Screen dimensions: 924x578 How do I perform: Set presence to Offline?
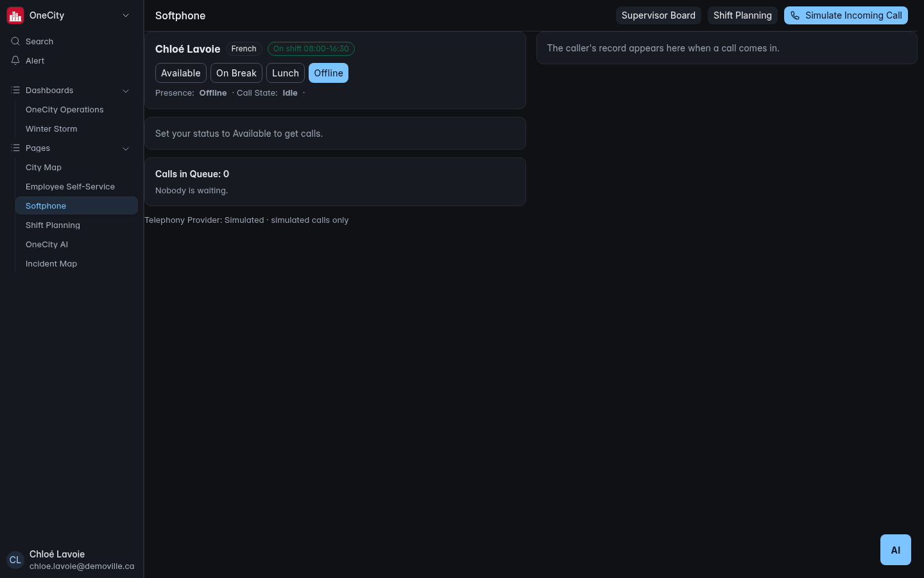click(x=329, y=73)
